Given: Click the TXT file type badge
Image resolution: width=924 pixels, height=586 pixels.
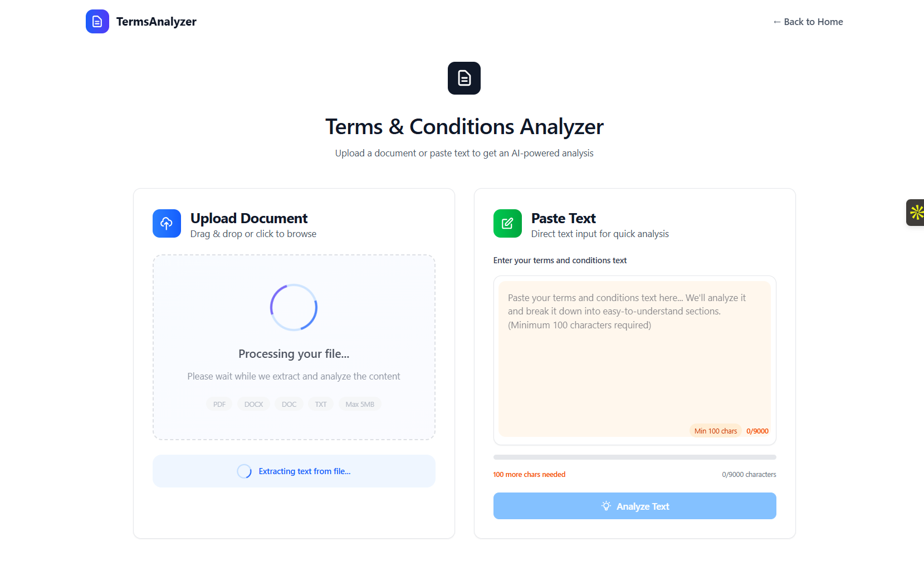Looking at the screenshot, I should click(x=321, y=404).
